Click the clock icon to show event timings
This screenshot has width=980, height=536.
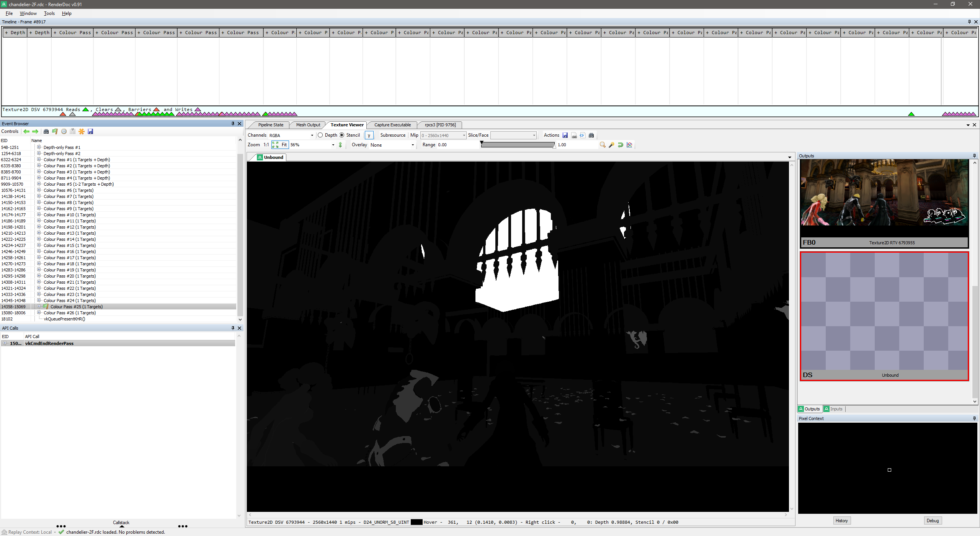(x=64, y=132)
